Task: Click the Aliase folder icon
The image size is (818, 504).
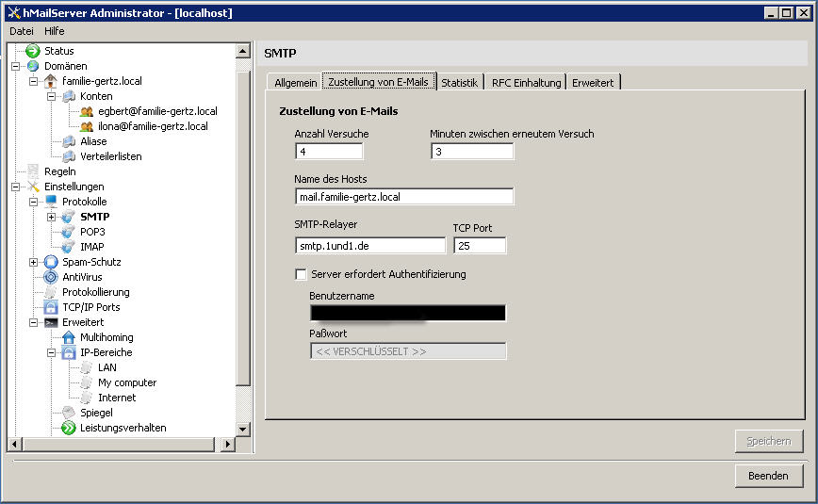Action: 69,141
